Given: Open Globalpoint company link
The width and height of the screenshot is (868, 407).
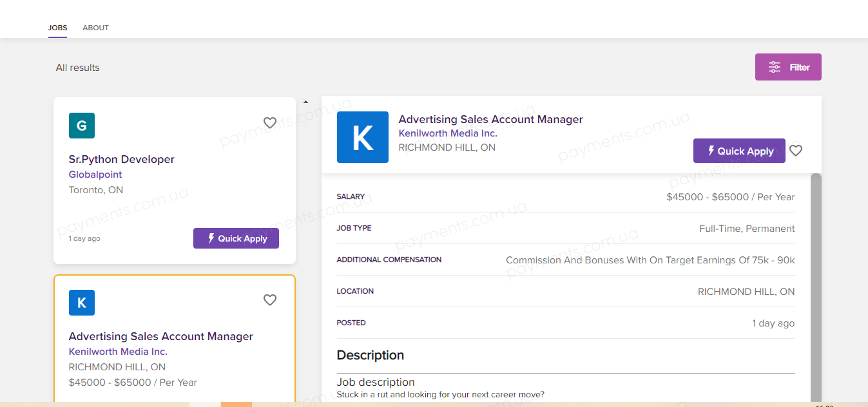Looking at the screenshot, I should click(95, 175).
